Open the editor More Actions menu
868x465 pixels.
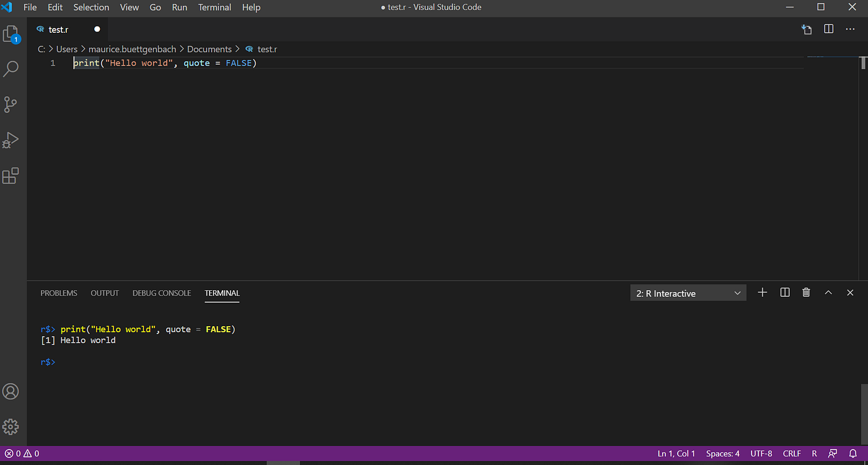[850, 29]
